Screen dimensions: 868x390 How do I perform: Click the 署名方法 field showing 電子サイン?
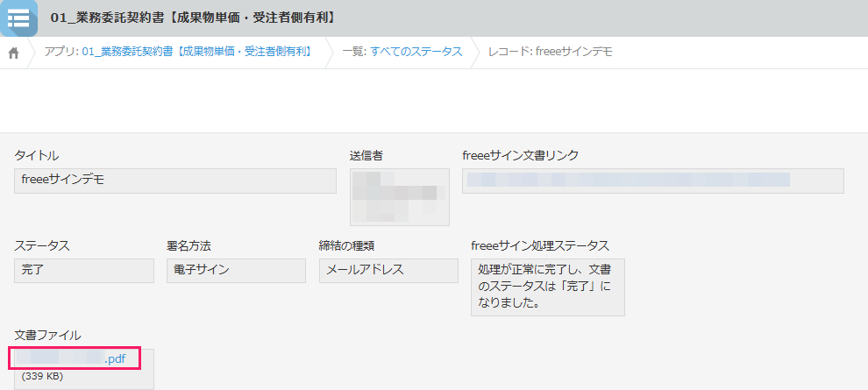(236, 270)
